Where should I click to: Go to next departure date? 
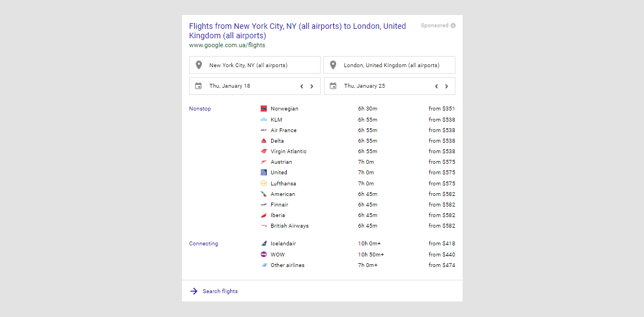point(312,86)
